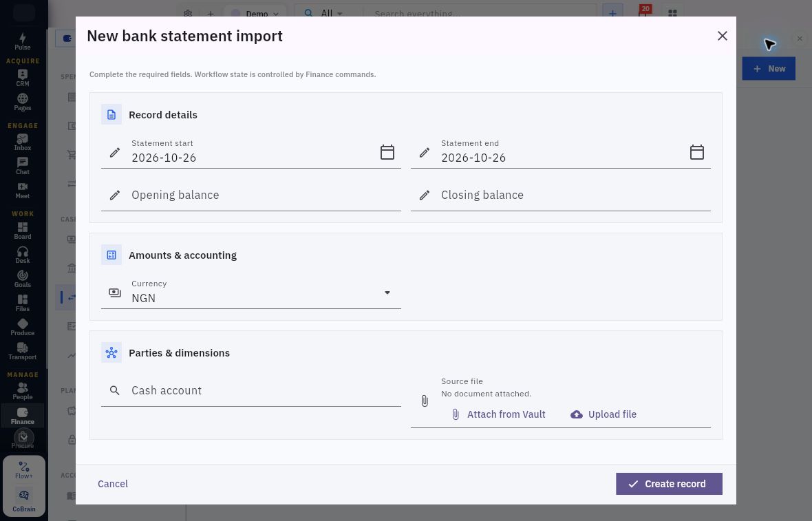Open Meet in the sidebar
This screenshot has width=812, height=521.
22,190
